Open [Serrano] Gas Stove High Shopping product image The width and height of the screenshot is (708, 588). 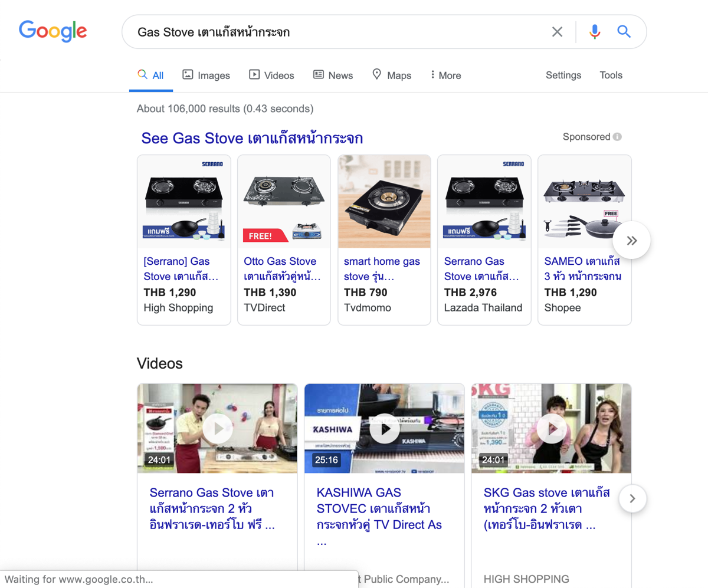point(184,202)
